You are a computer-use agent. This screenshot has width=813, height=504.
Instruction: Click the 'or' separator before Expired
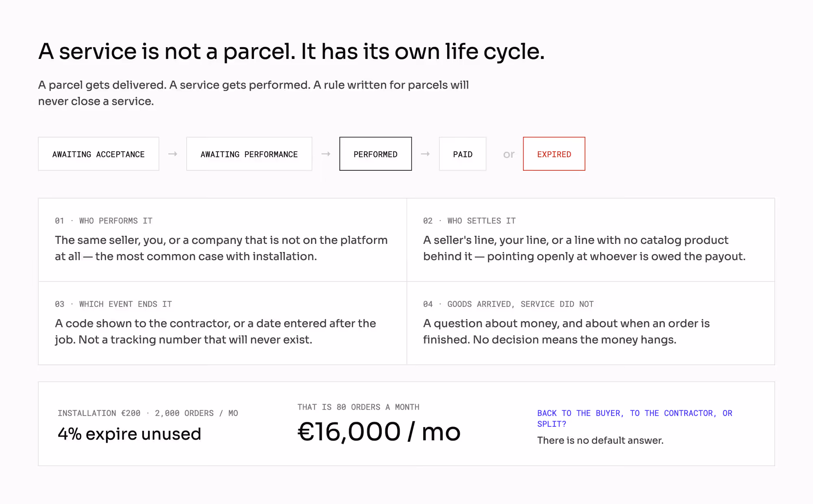click(509, 154)
